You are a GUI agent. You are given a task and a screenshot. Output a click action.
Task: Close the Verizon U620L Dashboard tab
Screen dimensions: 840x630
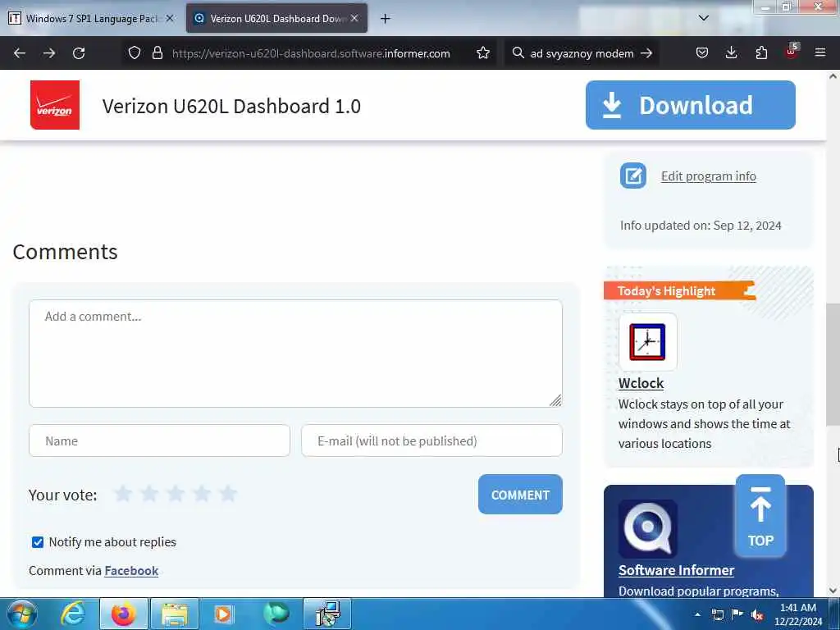354,18
